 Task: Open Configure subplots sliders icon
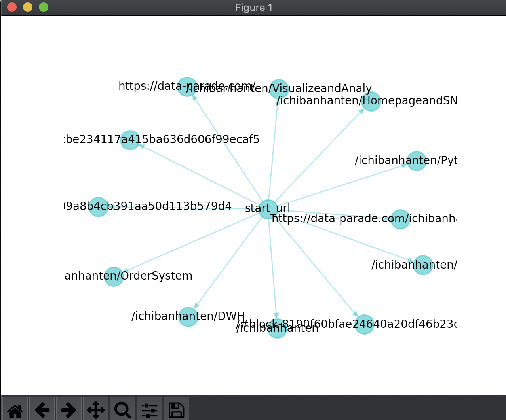pyautogui.click(x=150, y=409)
